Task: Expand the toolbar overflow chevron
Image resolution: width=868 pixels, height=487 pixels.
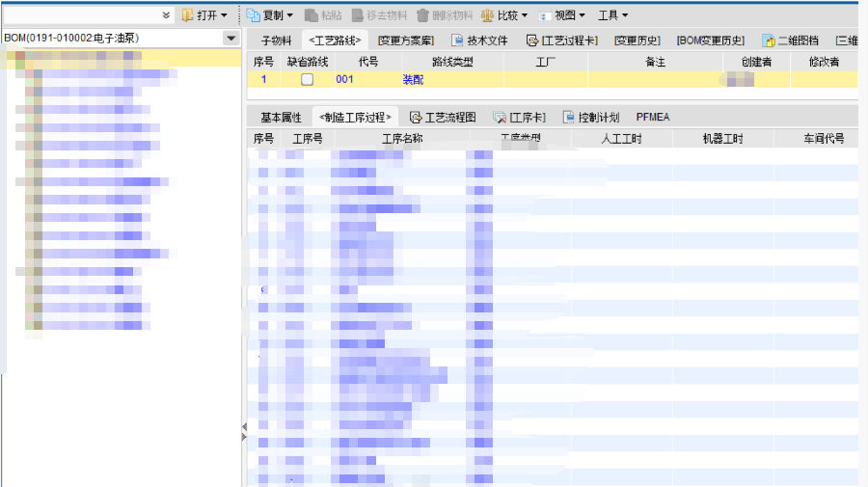Action: coord(166,15)
